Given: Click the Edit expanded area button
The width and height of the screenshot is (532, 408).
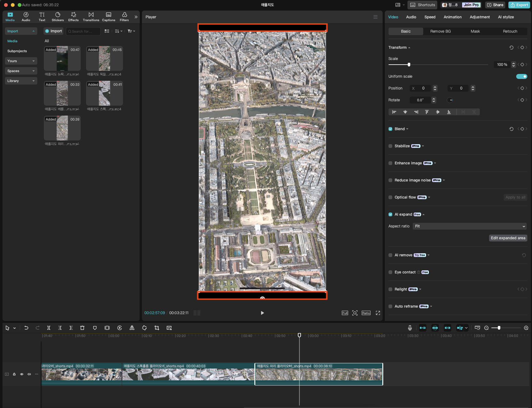Looking at the screenshot, I should 508,238.
